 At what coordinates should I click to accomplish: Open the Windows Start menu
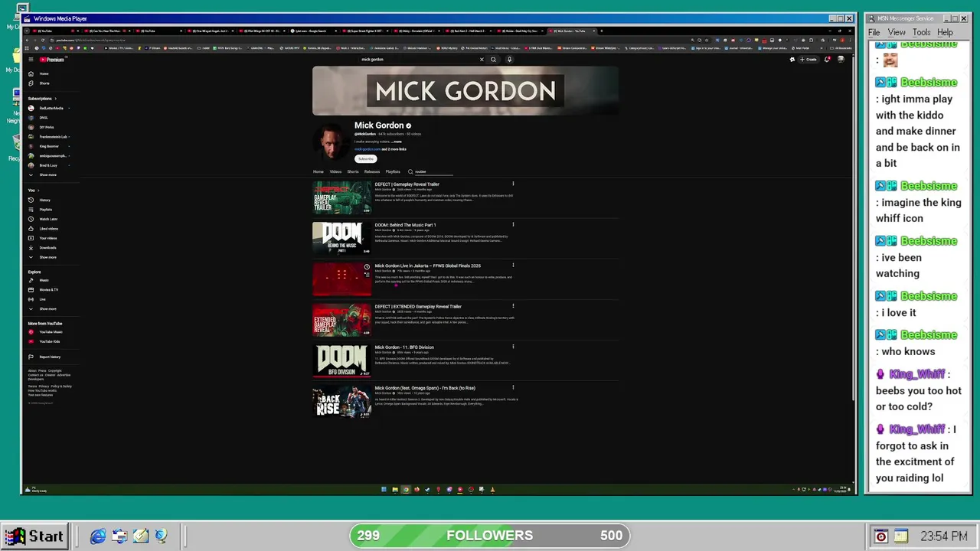34,536
